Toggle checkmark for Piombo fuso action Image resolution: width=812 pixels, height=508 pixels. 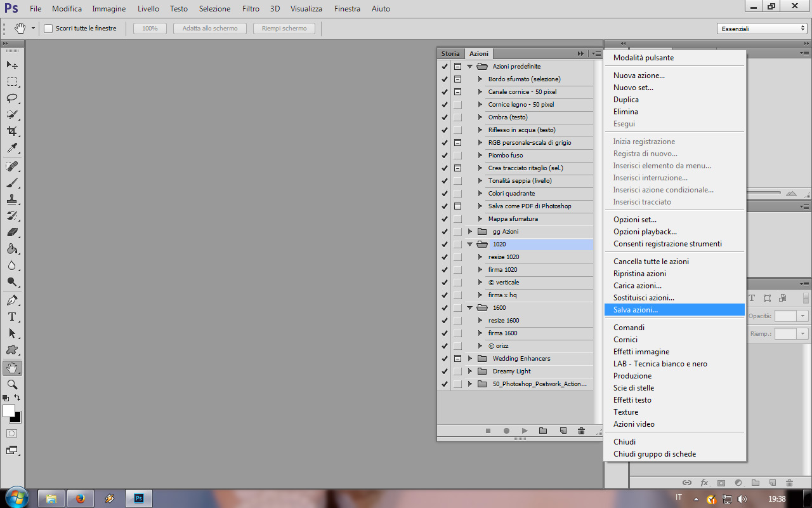(x=444, y=155)
